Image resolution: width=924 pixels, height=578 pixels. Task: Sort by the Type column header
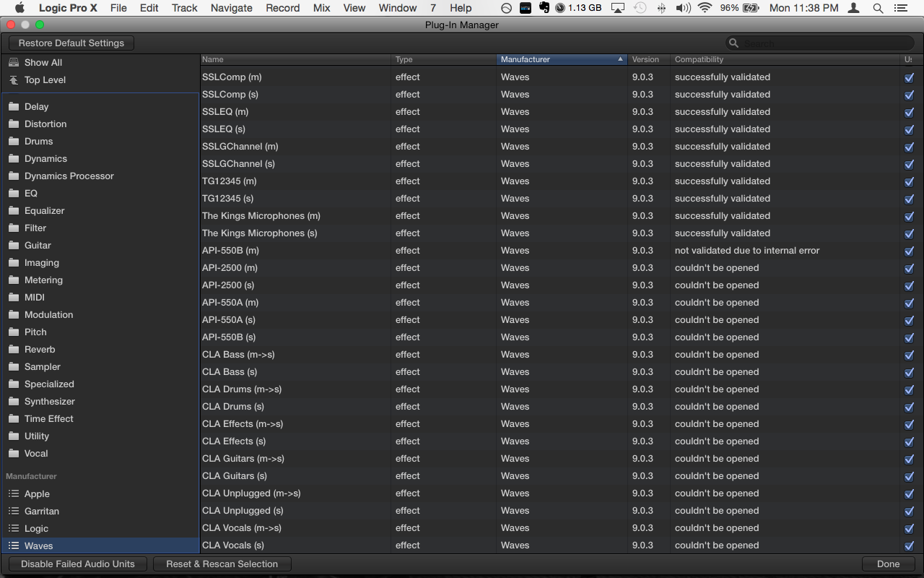click(445, 59)
